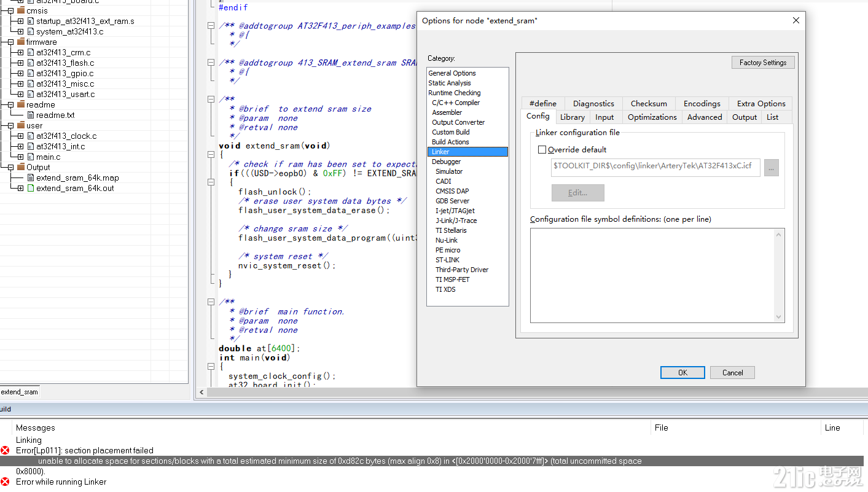Click the file icon of system_at32f413.c
Image resolution: width=868 pixels, height=492 pixels.
click(30, 31)
